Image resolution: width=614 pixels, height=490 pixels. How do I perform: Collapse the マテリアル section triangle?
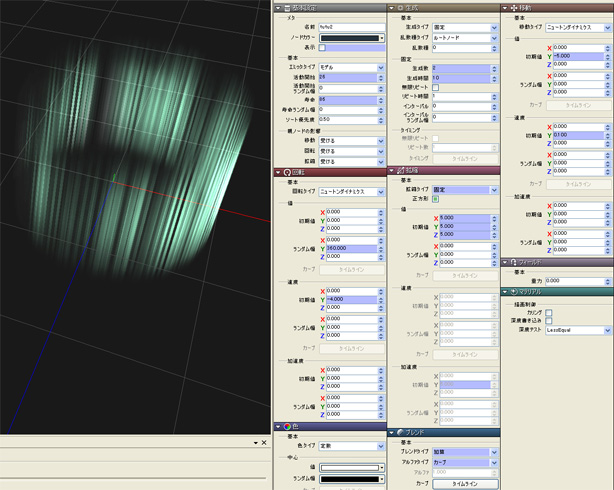[505, 292]
